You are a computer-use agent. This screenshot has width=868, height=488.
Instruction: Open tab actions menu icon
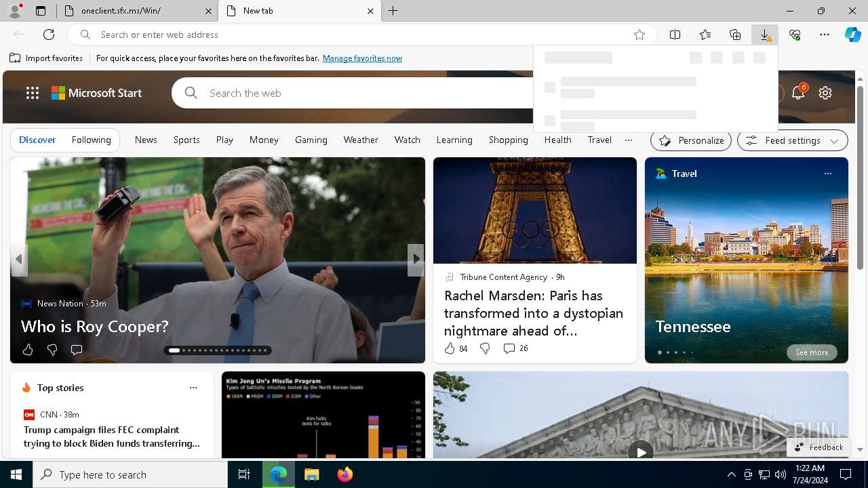41,11
